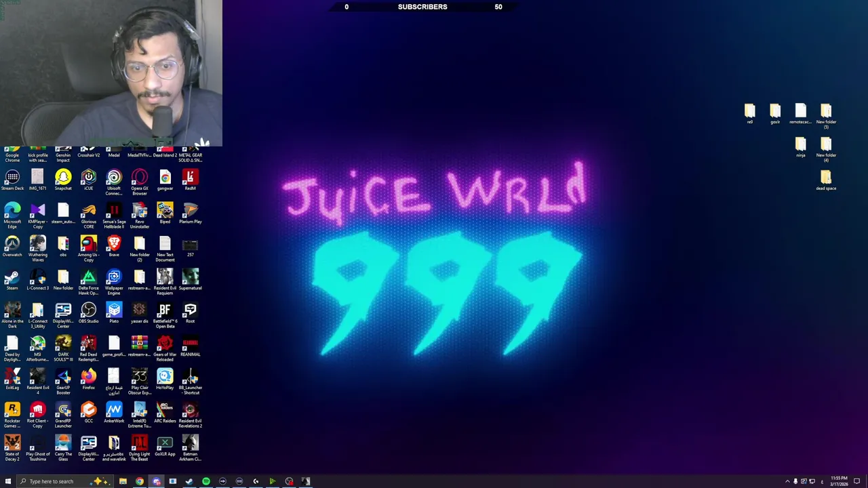Open the Root desktop shortcut
This screenshot has height=488, width=868.
[x=191, y=313]
